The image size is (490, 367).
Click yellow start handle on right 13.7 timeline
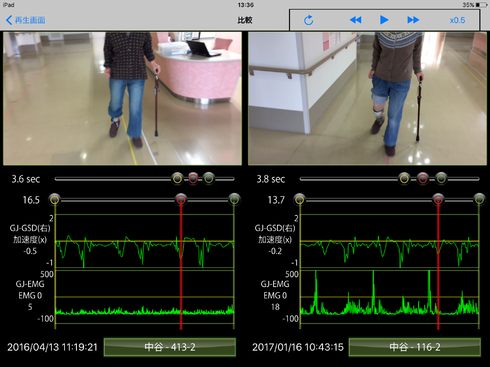point(300,199)
